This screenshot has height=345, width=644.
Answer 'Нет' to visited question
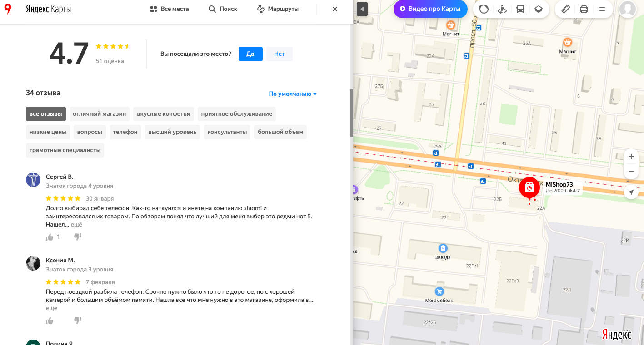279,54
